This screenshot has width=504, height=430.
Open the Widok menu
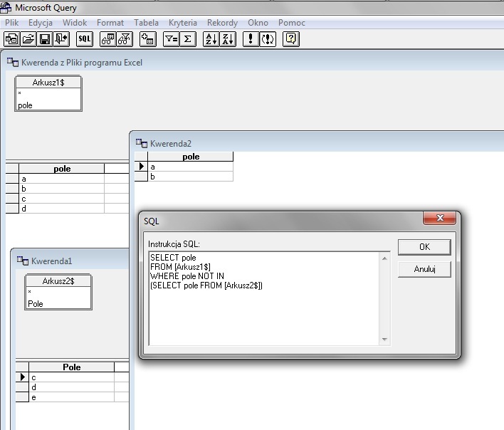click(x=75, y=23)
